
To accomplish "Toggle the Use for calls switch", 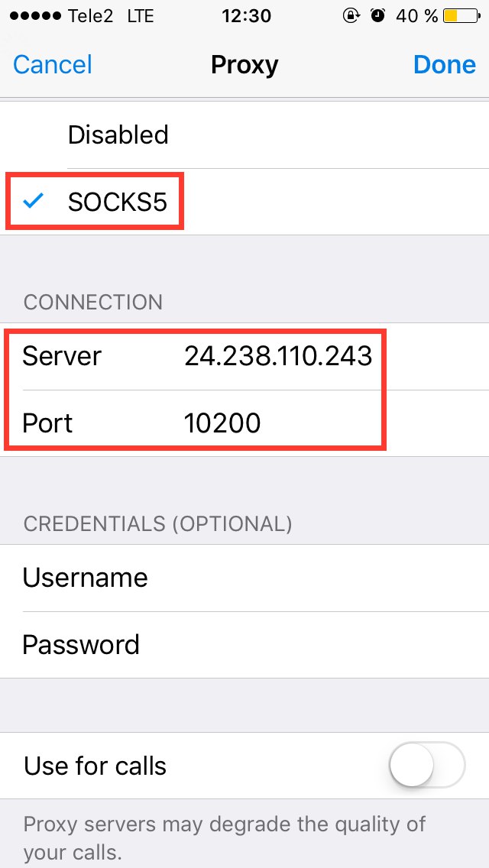I will coord(426,766).
